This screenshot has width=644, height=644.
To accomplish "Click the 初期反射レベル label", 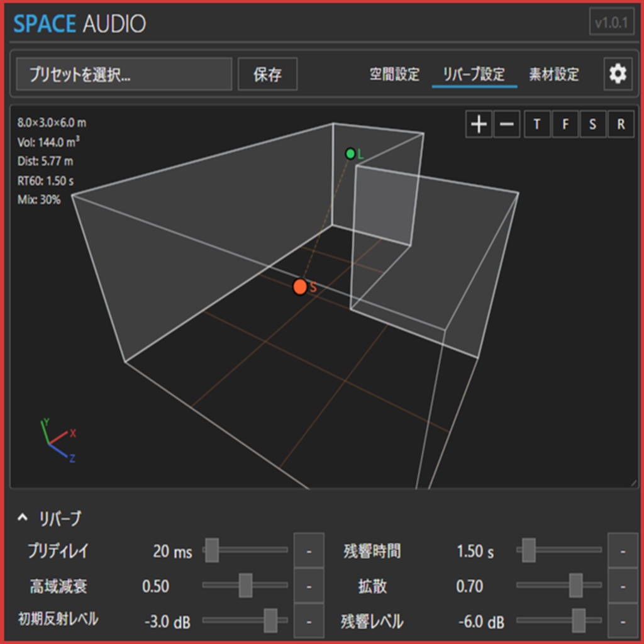I will 58,619.
